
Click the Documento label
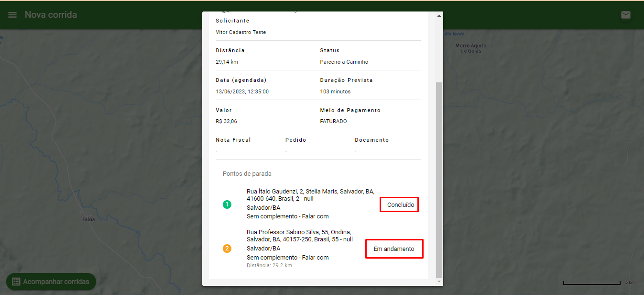pyautogui.click(x=371, y=140)
